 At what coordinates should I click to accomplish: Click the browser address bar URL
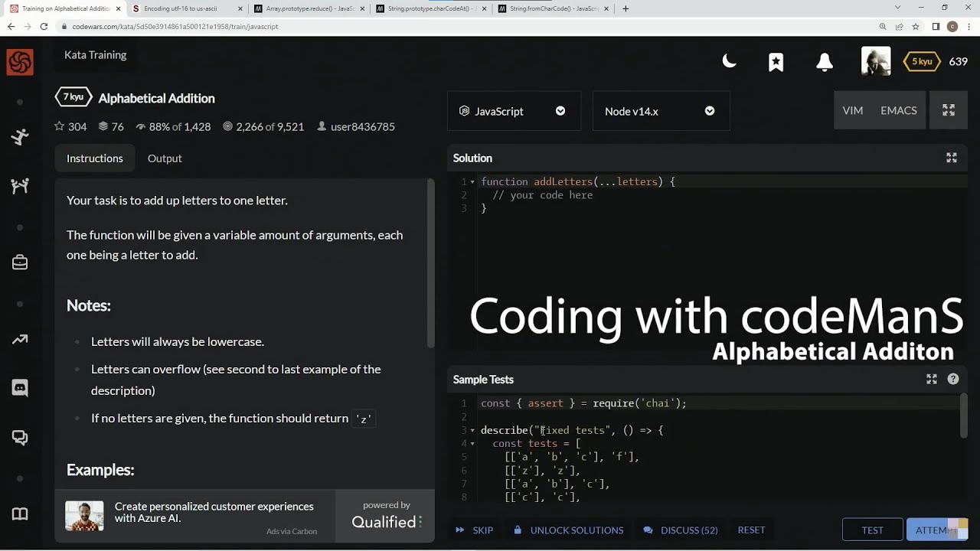[175, 26]
